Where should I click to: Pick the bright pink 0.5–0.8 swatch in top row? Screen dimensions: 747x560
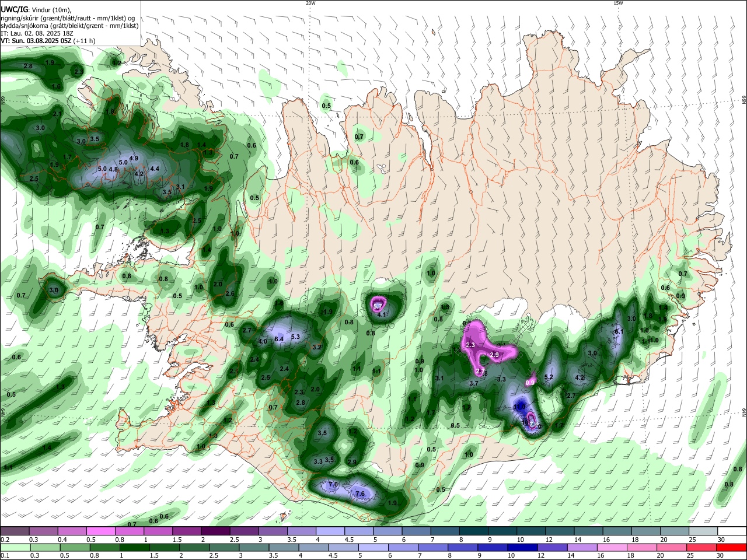point(100,531)
